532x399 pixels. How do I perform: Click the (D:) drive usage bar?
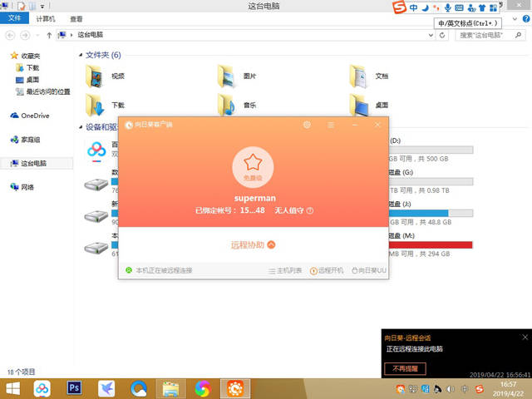(431, 150)
